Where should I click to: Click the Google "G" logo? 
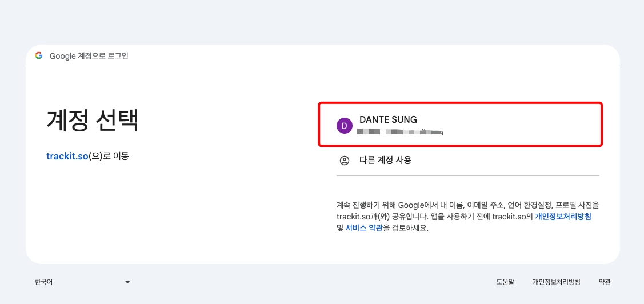point(39,55)
